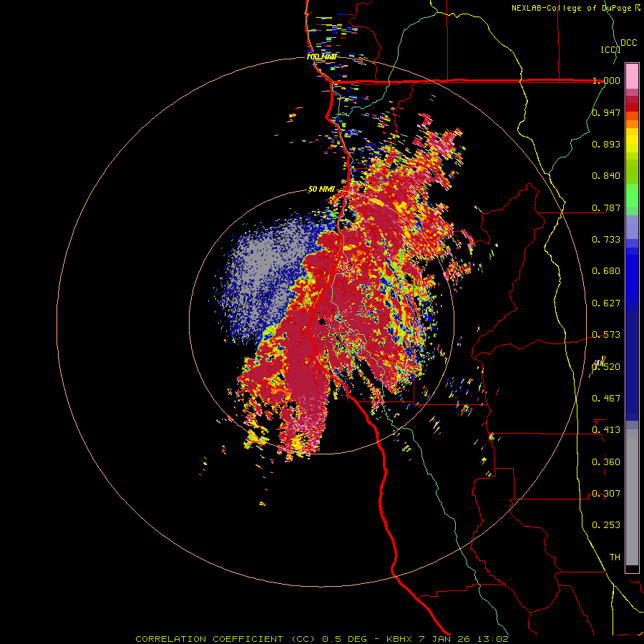
Task: Click the "TH" threshold label
Action: tap(615, 557)
